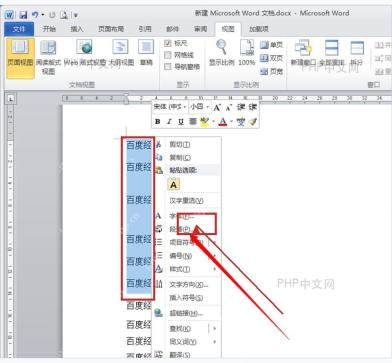Switch to the Mailings (邮件) tab
The width and height of the screenshot is (392, 363).
pyautogui.click(x=172, y=29)
